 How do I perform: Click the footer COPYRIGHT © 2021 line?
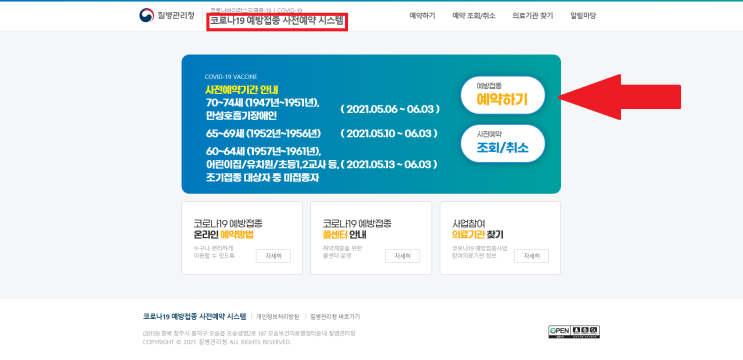pos(217,342)
